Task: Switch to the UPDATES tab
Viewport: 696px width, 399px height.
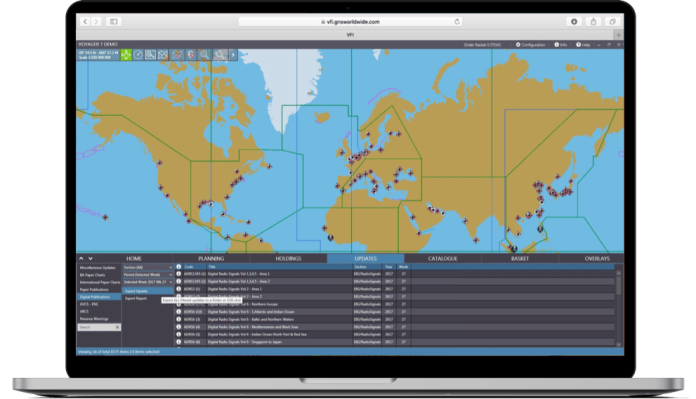Action: [365, 258]
